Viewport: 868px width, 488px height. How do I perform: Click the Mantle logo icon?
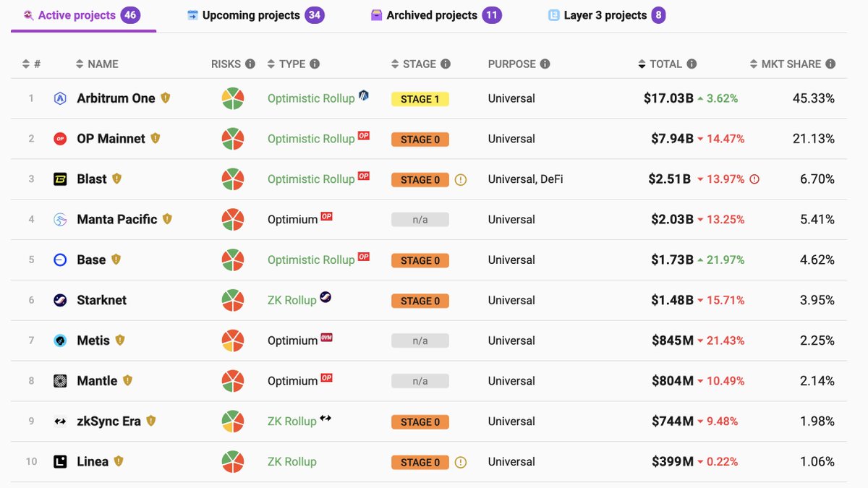tap(61, 381)
